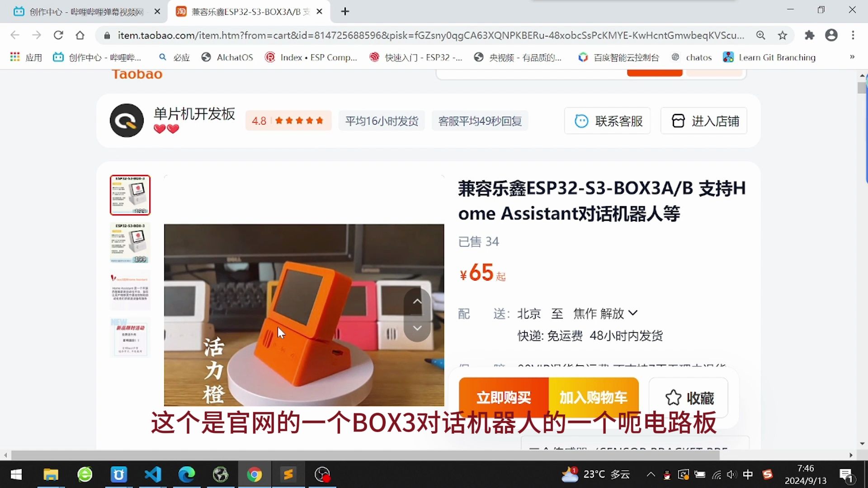Image resolution: width=868 pixels, height=488 pixels.
Task: Open the 单片机开发板 shop name
Action: tap(194, 114)
